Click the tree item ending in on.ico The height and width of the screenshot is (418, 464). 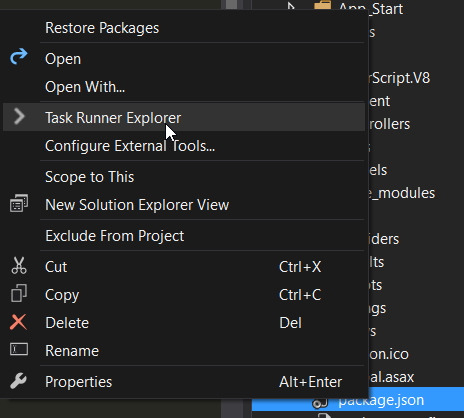pyautogui.click(x=389, y=354)
